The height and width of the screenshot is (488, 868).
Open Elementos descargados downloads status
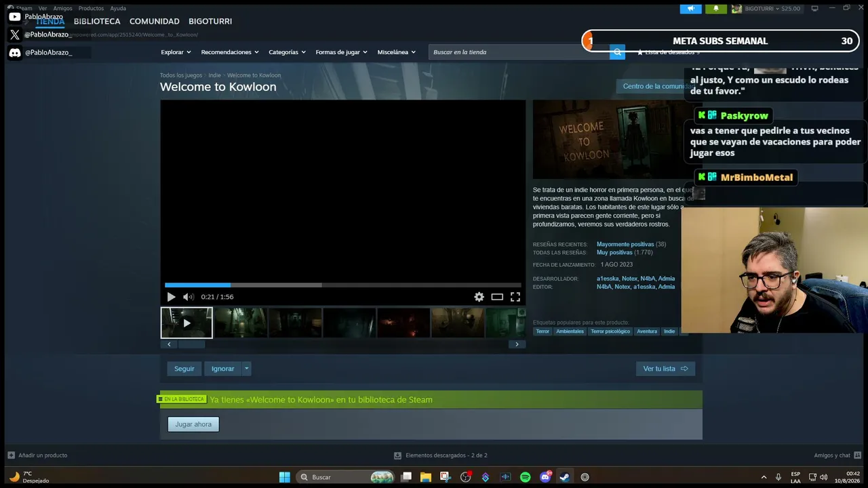pyautogui.click(x=441, y=455)
